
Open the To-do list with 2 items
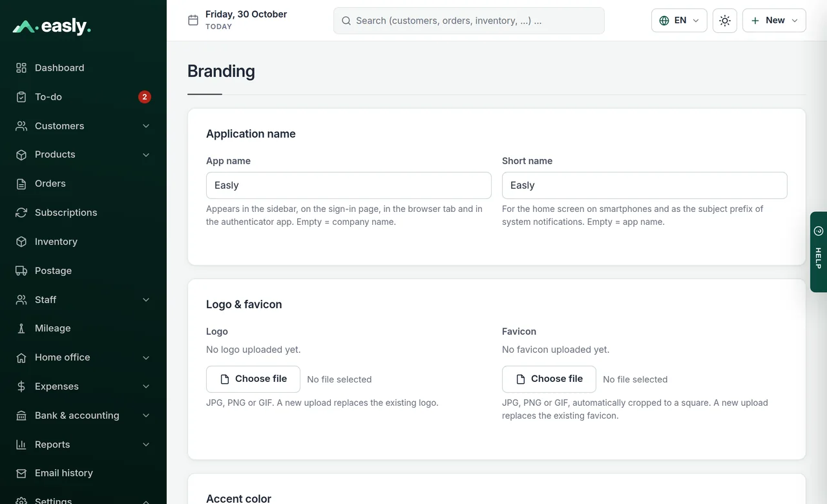[83, 97]
